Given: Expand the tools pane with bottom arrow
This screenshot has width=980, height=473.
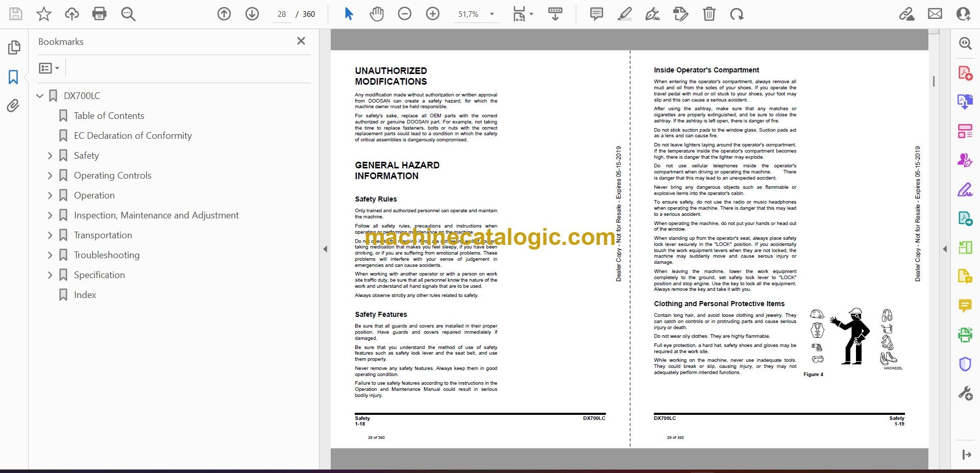Looking at the screenshot, I should click(x=966, y=454).
